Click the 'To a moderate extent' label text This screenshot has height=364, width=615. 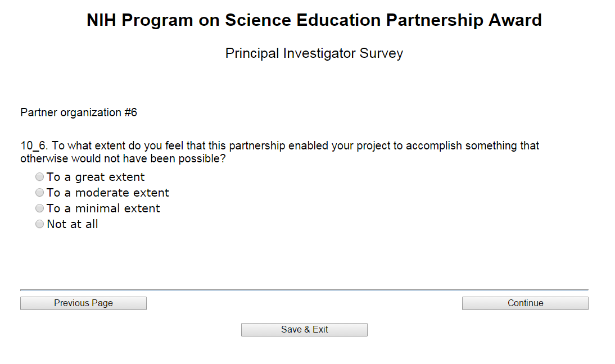point(108,193)
